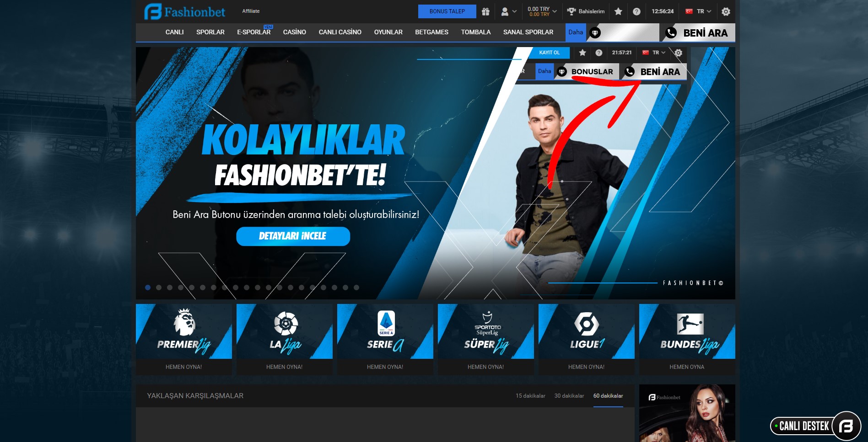Open the TOMBALA menu item
This screenshot has height=442, width=868.
point(476,32)
